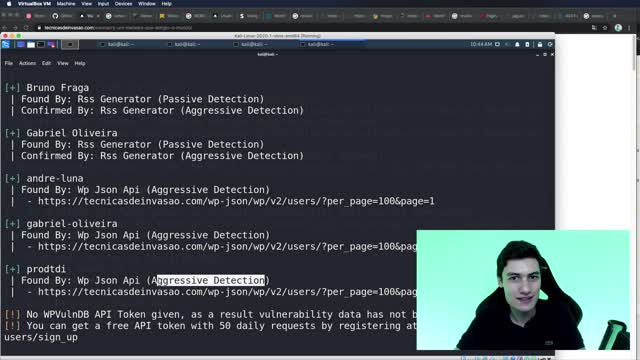The image size is (640, 360).
Task: Click the users/sign_up text
Action: coord(41,337)
